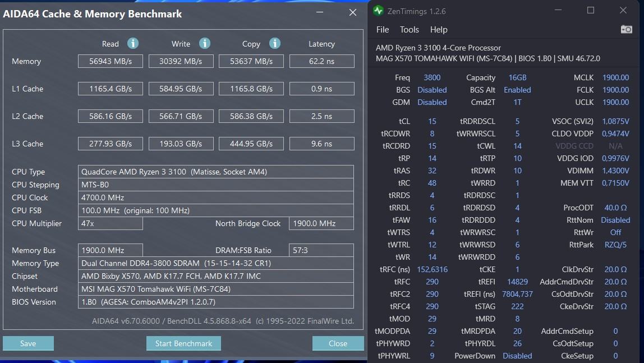Click the ZenTimings app logo icon
Screen dimensions: 644x363
tap(378, 11)
